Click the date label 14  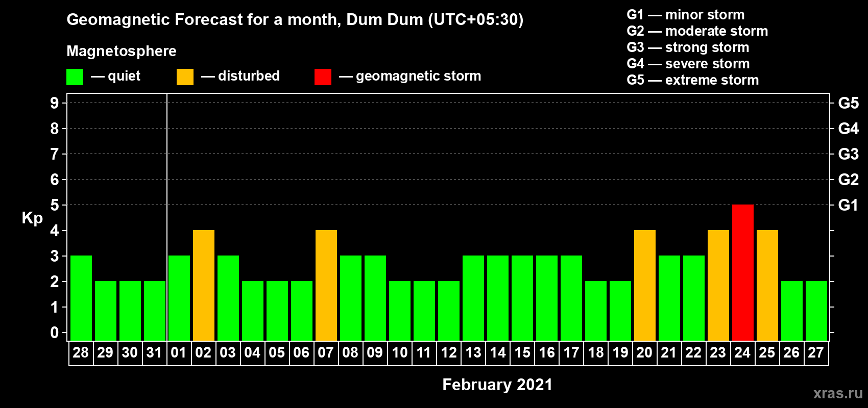pos(497,352)
